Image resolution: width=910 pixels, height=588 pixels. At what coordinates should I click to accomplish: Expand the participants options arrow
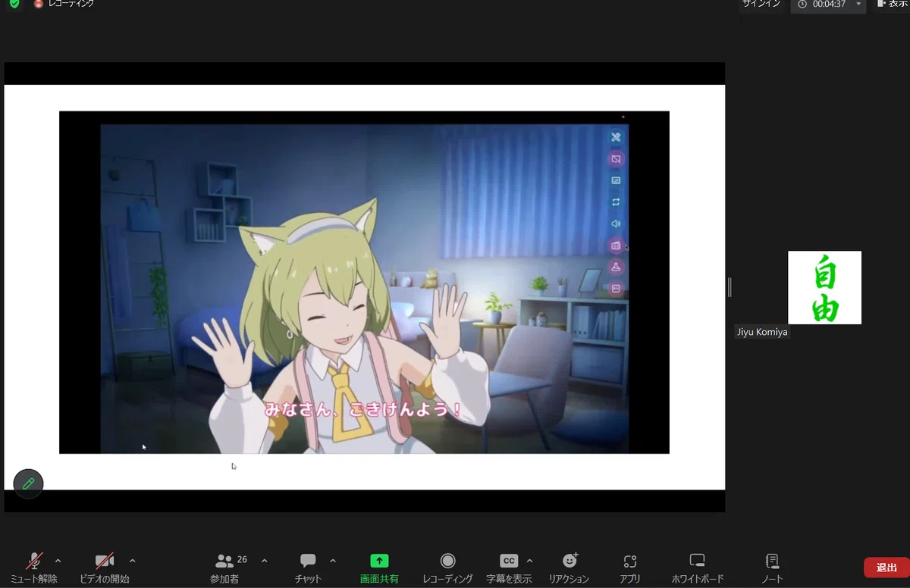tap(265, 561)
